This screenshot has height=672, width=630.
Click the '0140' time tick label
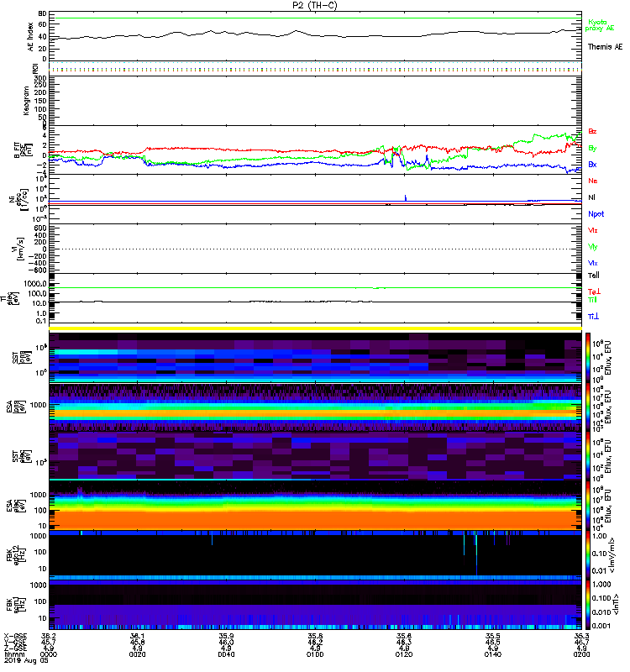493,654
